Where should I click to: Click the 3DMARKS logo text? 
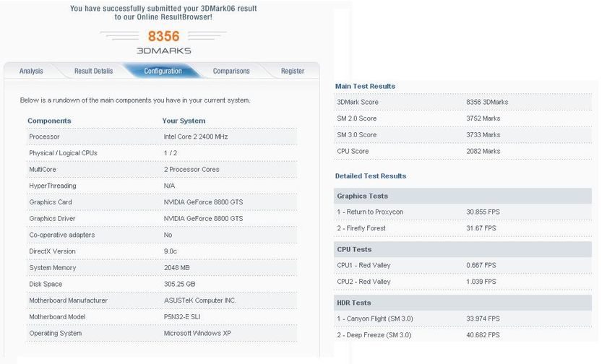tap(163, 51)
